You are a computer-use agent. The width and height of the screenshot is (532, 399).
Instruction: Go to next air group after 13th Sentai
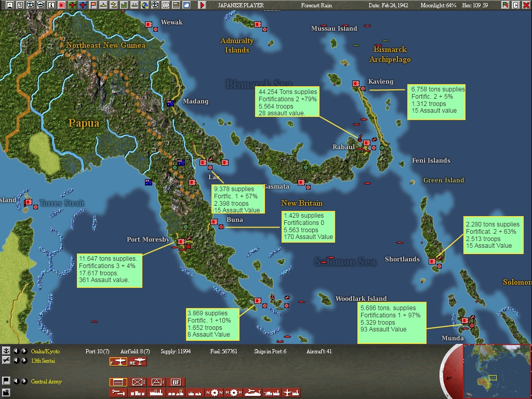pos(24,361)
